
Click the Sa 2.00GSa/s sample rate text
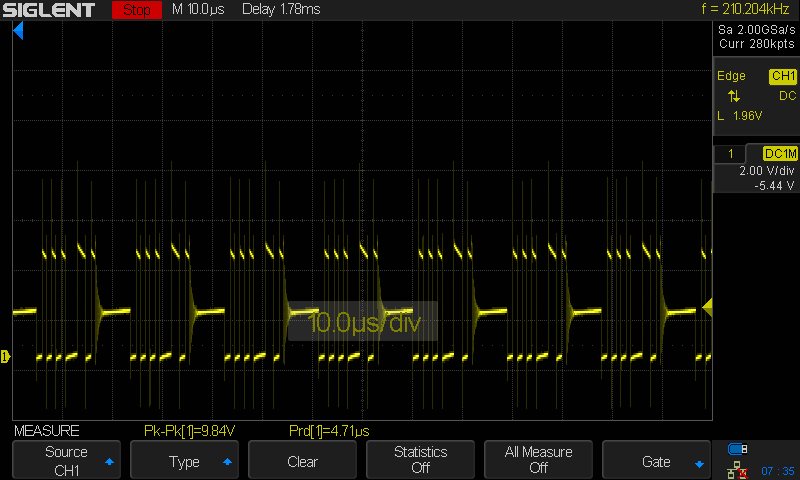tap(757, 30)
